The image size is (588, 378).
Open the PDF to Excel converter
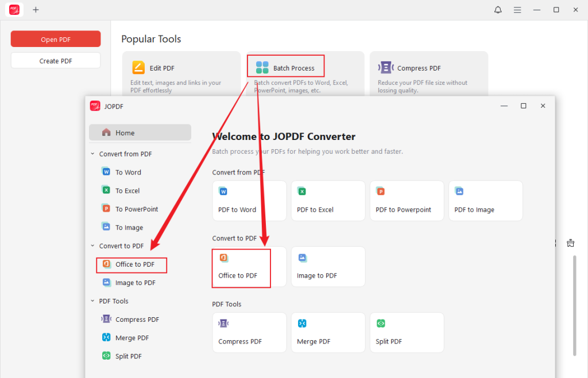(328, 201)
